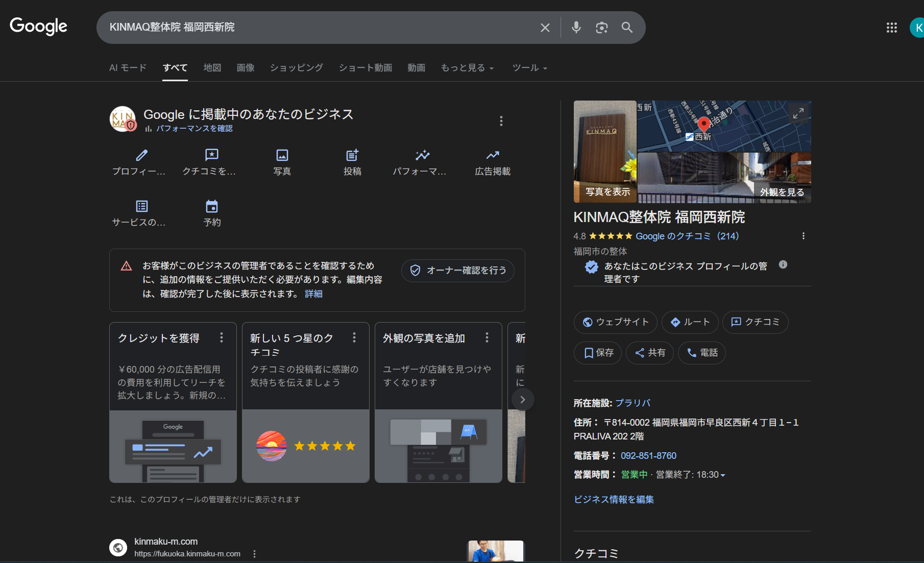The width and height of the screenshot is (924, 563).
Task: Open 外観を見る street view image
Action: coord(724,178)
